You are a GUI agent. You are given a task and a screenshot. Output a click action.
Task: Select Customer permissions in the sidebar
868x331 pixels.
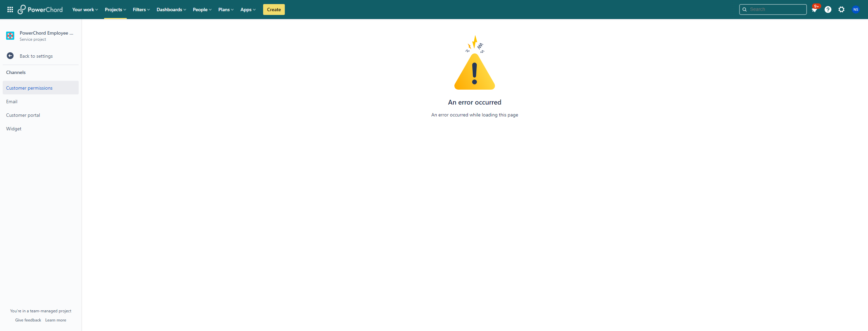pyautogui.click(x=41, y=88)
